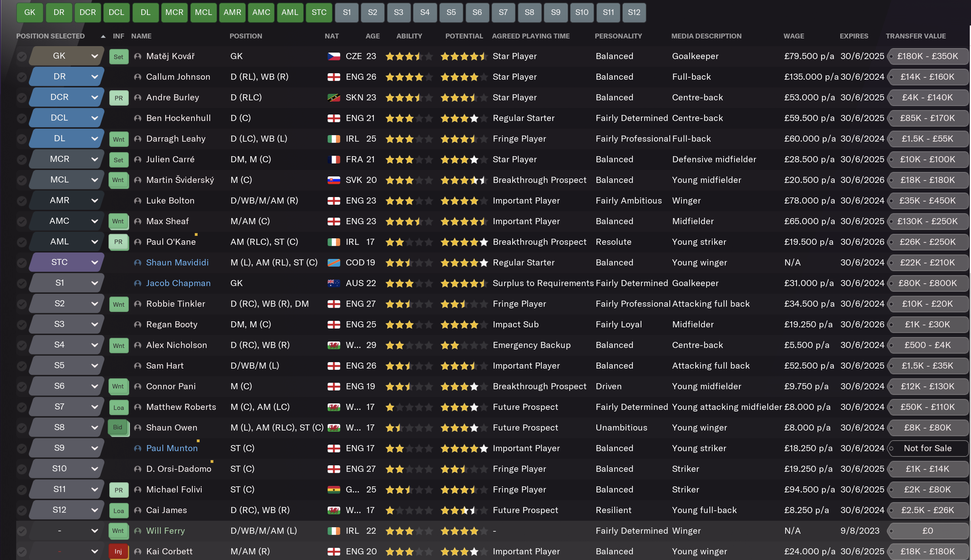Tick the selection circle for the STC row

coord(22,263)
